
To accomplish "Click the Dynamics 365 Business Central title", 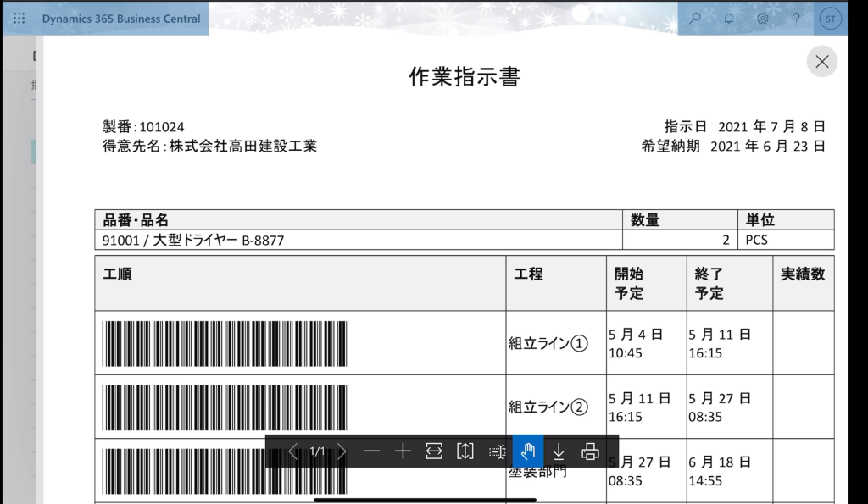I will click(x=121, y=19).
